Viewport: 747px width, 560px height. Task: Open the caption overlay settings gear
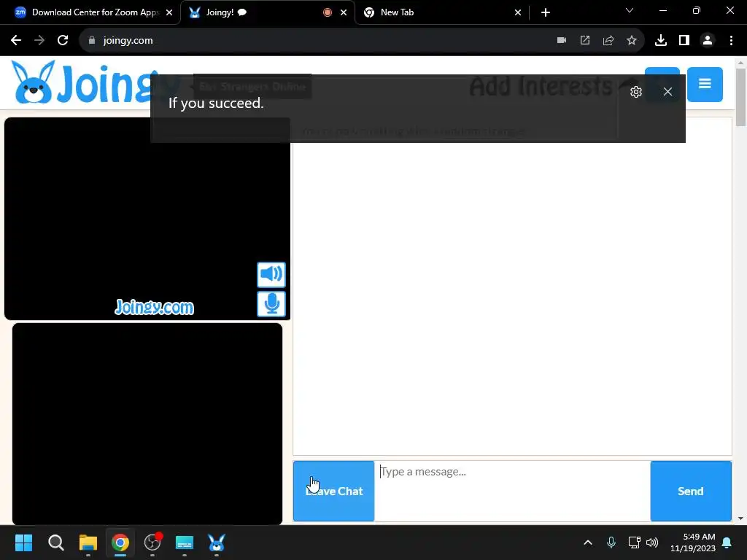[x=635, y=91]
